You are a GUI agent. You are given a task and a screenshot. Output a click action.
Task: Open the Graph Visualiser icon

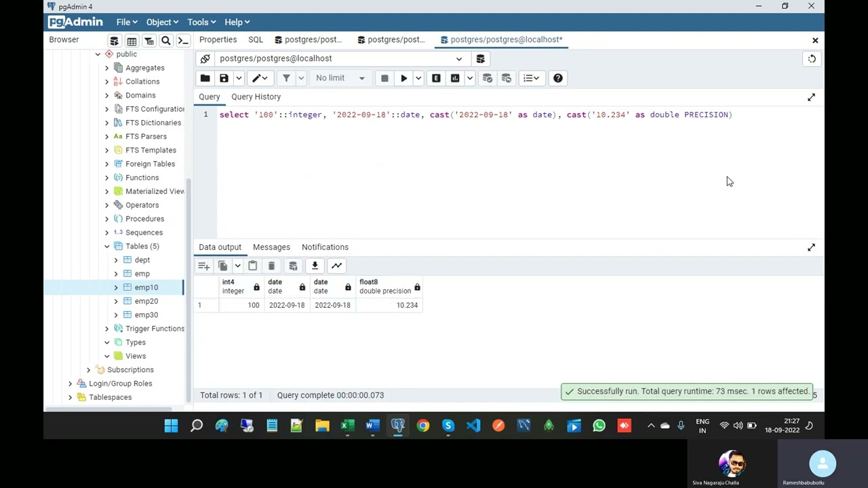tap(336, 266)
